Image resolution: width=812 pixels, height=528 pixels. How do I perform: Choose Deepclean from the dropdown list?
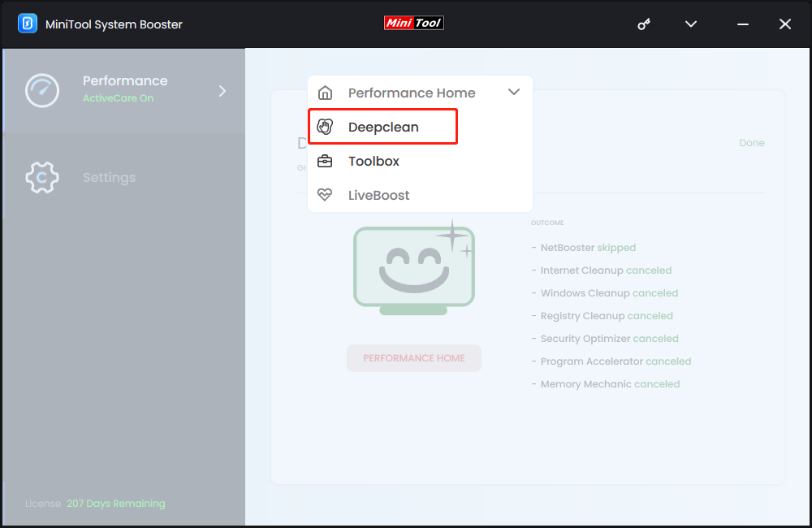point(383,127)
